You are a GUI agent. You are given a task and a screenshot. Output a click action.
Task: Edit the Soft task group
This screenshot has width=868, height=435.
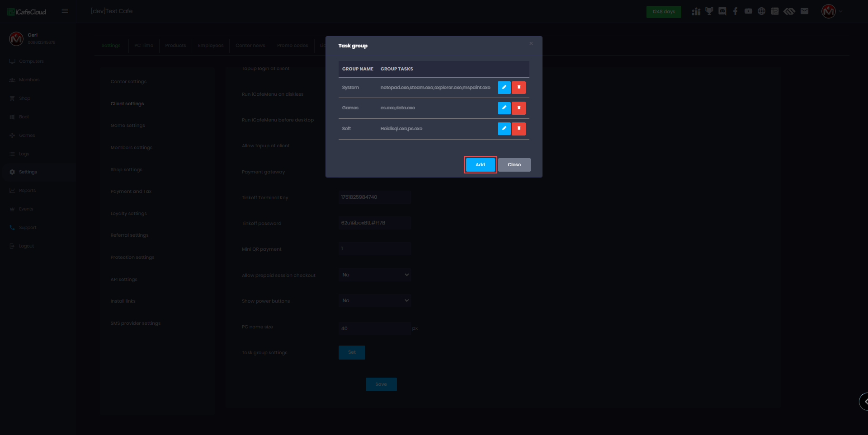[504, 129]
